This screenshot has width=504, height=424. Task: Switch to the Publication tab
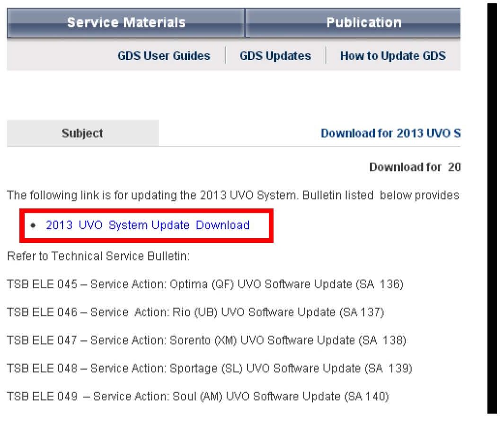click(363, 23)
